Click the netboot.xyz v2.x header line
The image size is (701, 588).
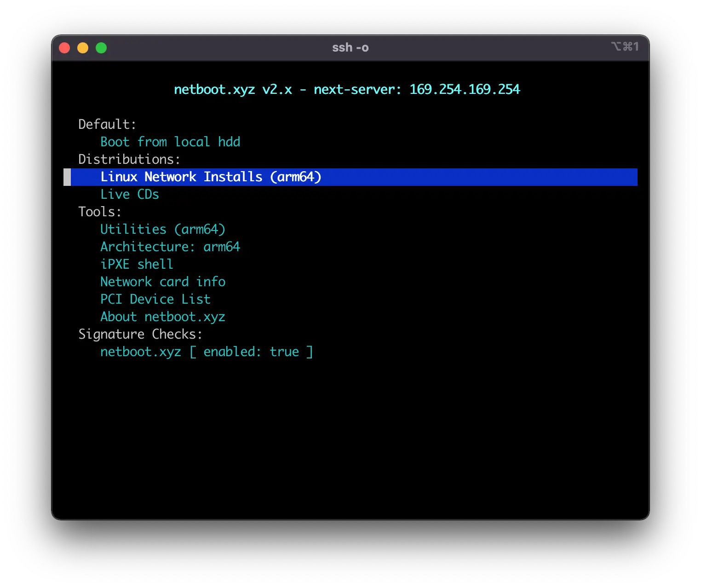click(347, 89)
